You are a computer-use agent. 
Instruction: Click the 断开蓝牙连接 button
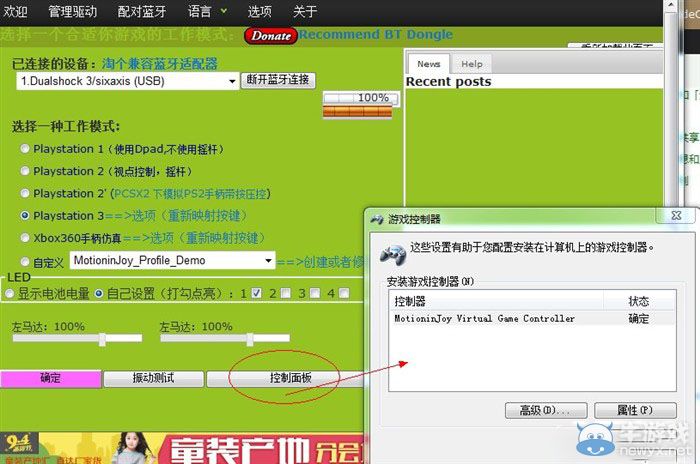point(278,80)
